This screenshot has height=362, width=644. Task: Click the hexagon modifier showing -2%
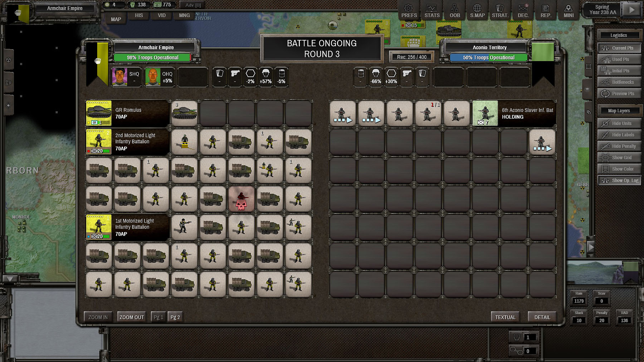(x=250, y=77)
